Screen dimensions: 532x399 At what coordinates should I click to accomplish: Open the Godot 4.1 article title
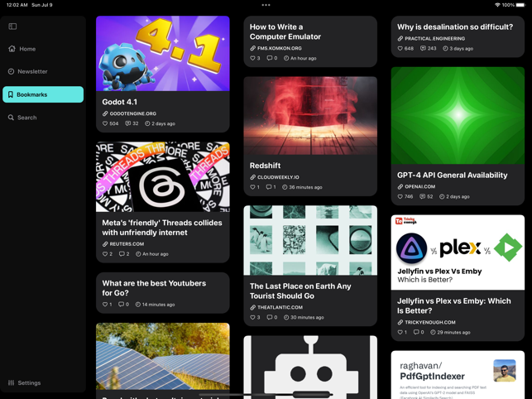point(120,102)
